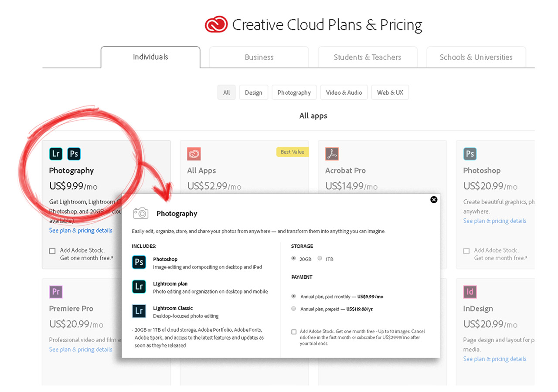
Task: Check Add Adobe Stock on Photography card
Action: tap(52, 251)
